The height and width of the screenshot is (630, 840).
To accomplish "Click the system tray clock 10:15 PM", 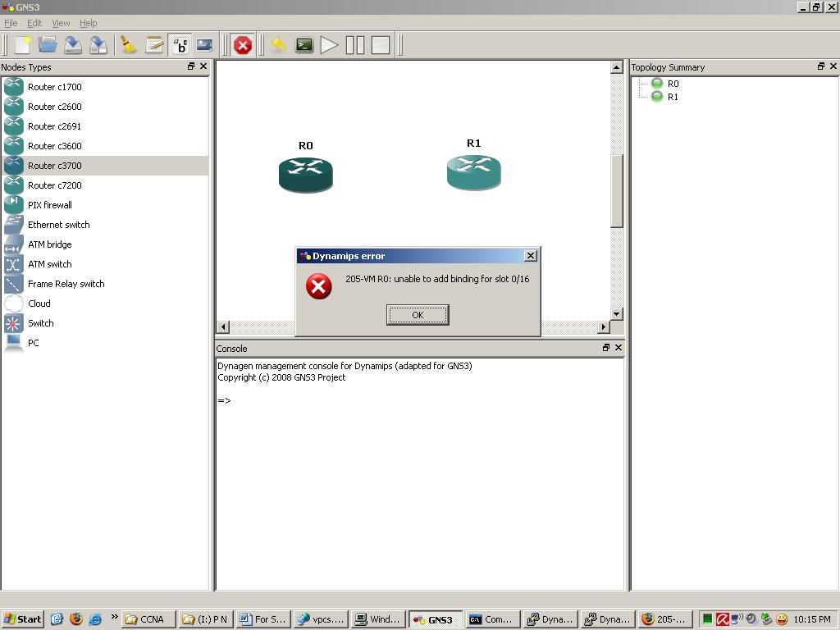I will 812,619.
